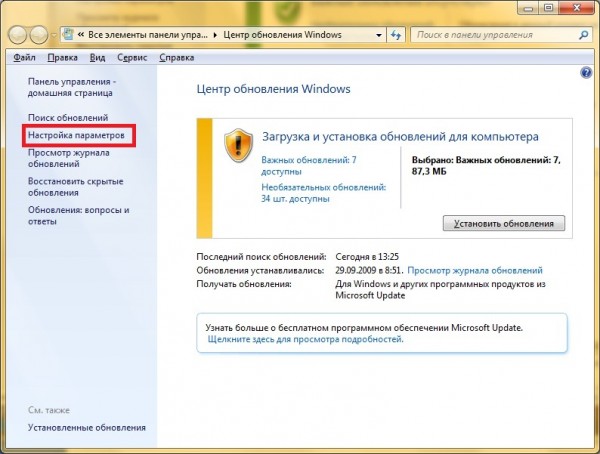The height and width of the screenshot is (454, 600).
Task: Click Восстановить скрытые обновления link
Action: click(x=75, y=187)
